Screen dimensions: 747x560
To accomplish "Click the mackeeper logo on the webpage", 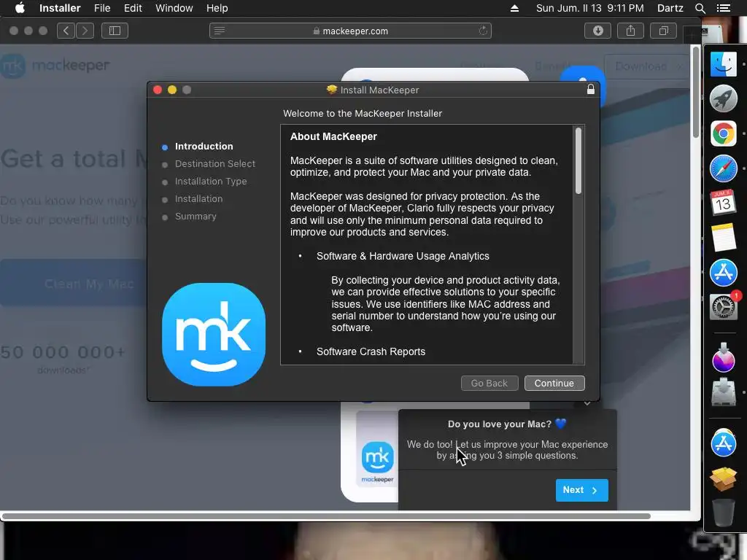I will [55, 66].
